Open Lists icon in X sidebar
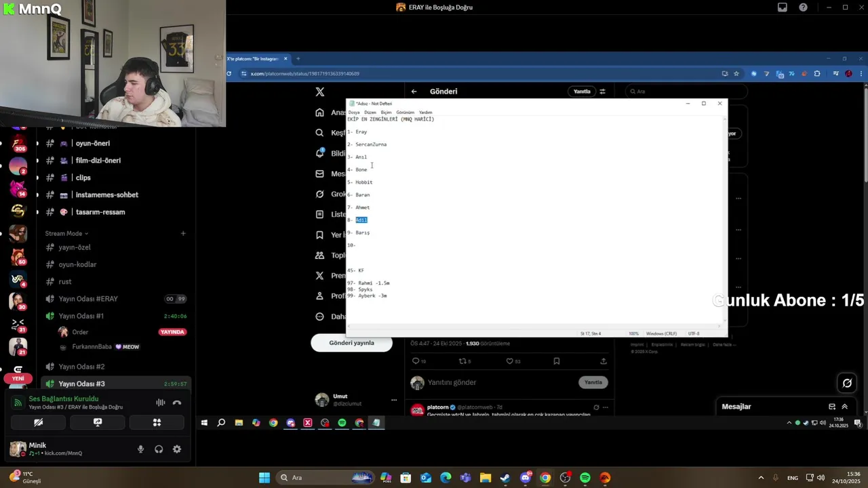868x488 pixels. point(320,214)
